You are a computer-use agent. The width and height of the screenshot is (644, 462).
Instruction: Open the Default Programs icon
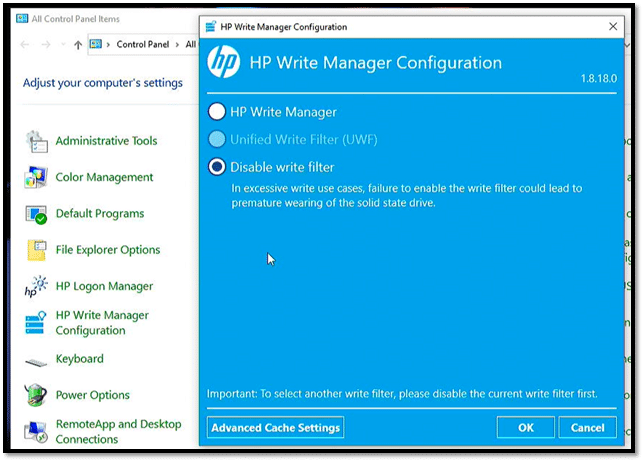[36, 214]
